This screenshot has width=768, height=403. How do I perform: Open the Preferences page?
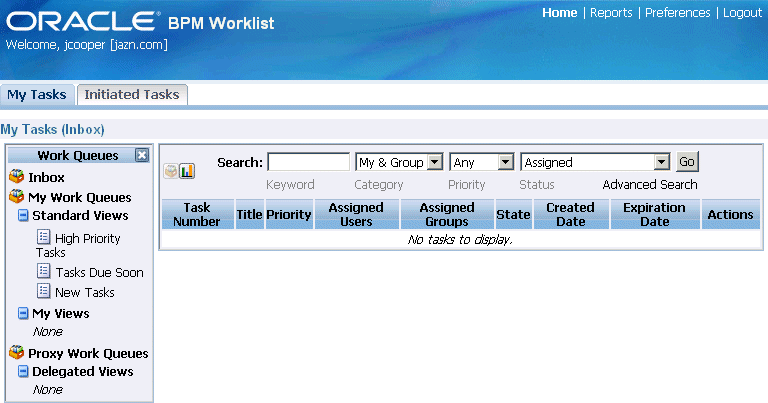pos(677,13)
